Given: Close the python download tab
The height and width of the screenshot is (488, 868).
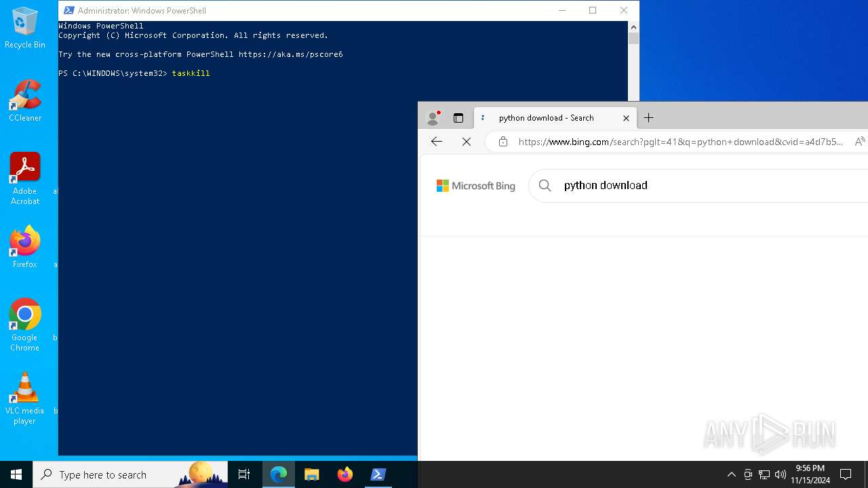Looking at the screenshot, I should click(626, 118).
